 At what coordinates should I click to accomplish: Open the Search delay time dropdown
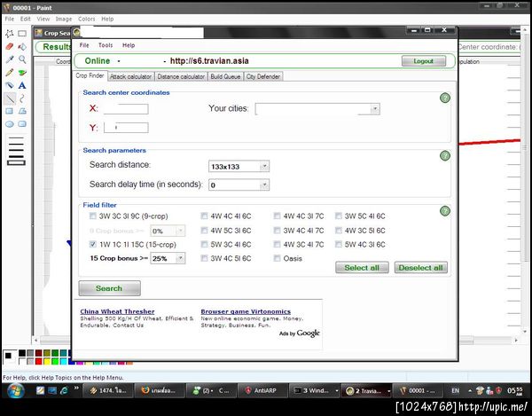(x=264, y=184)
